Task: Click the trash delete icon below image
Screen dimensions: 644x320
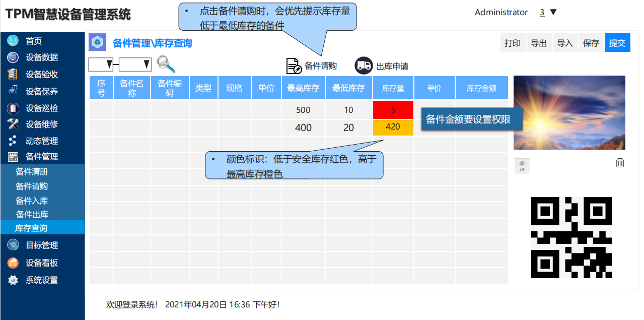Action: coord(620,163)
